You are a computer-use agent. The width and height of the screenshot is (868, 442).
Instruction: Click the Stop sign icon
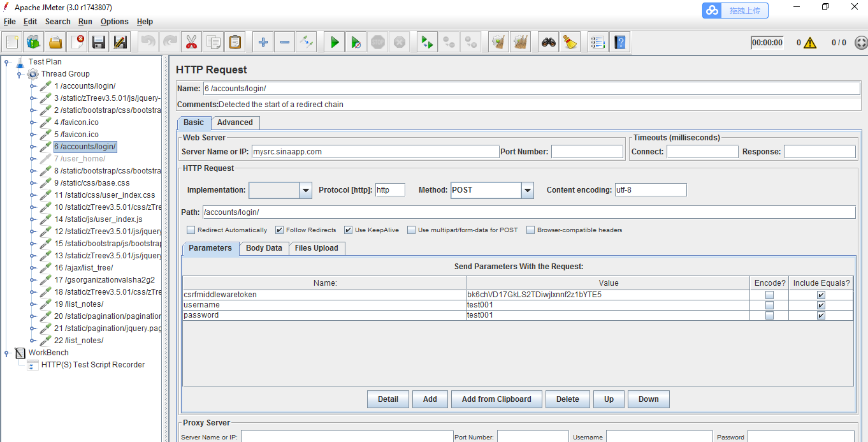pyautogui.click(x=378, y=43)
